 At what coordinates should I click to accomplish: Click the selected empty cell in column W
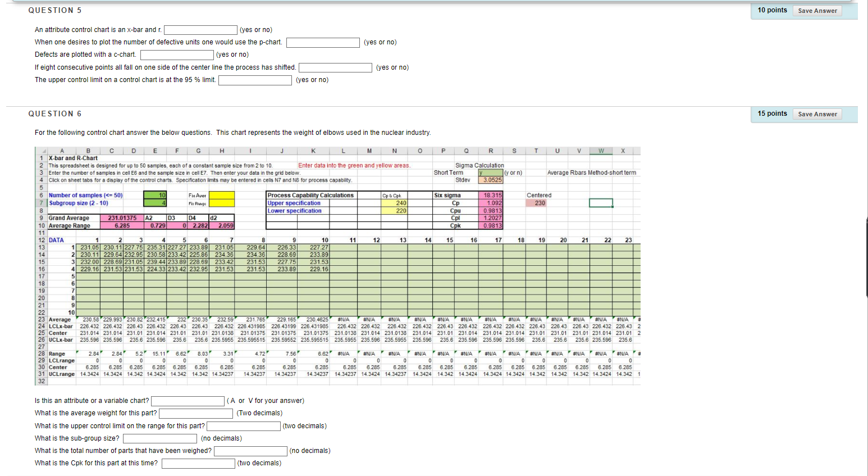pos(601,203)
